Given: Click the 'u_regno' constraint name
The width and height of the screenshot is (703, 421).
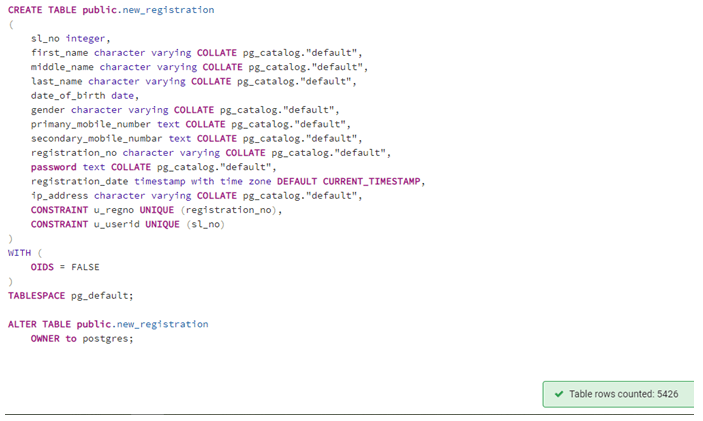Looking at the screenshot, I should (114, 210).
